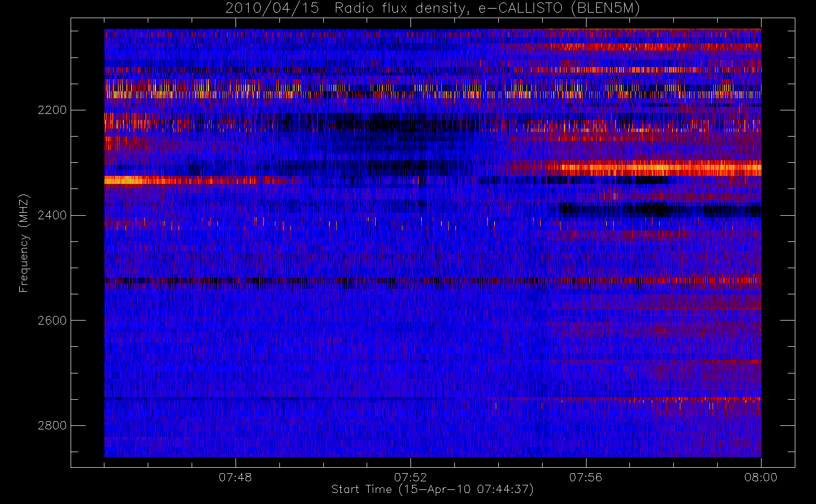Click the 'Frequency (MHZ)' axis label
This screenshot has height=504, width=816.
[24, 243]
